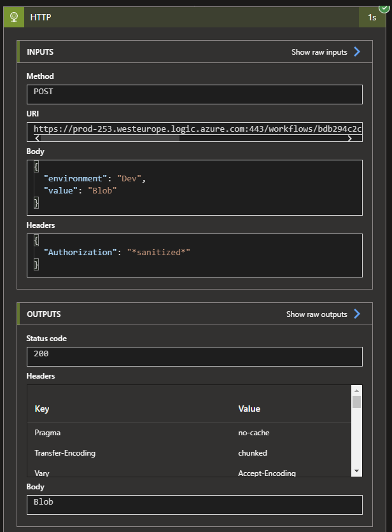The height and width of the screenshot is (532, 392).
Task: Select the Method field showing POST
Action: [x=194, y=94]
